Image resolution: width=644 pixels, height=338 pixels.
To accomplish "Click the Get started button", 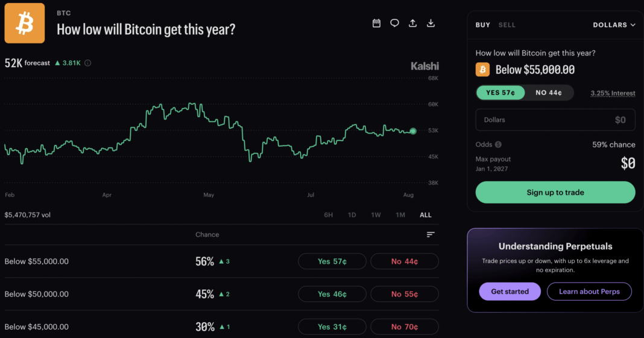I will tap(510, 292).
